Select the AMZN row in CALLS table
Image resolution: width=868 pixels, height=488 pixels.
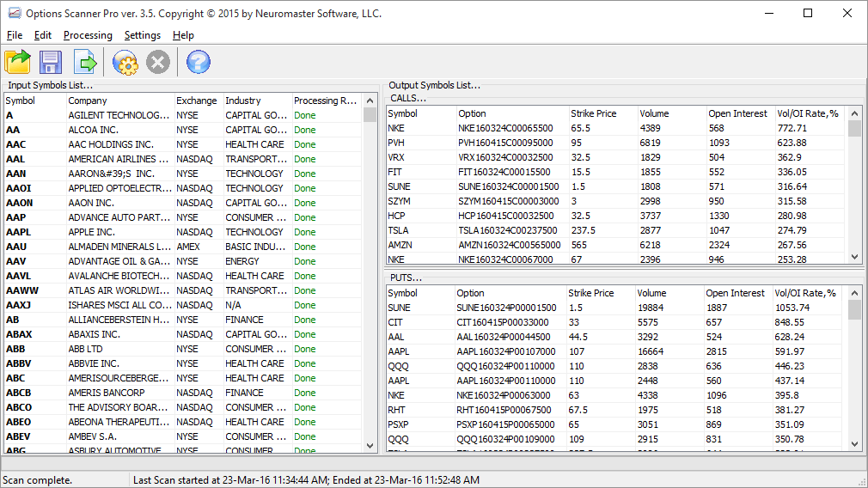(616, 245)
